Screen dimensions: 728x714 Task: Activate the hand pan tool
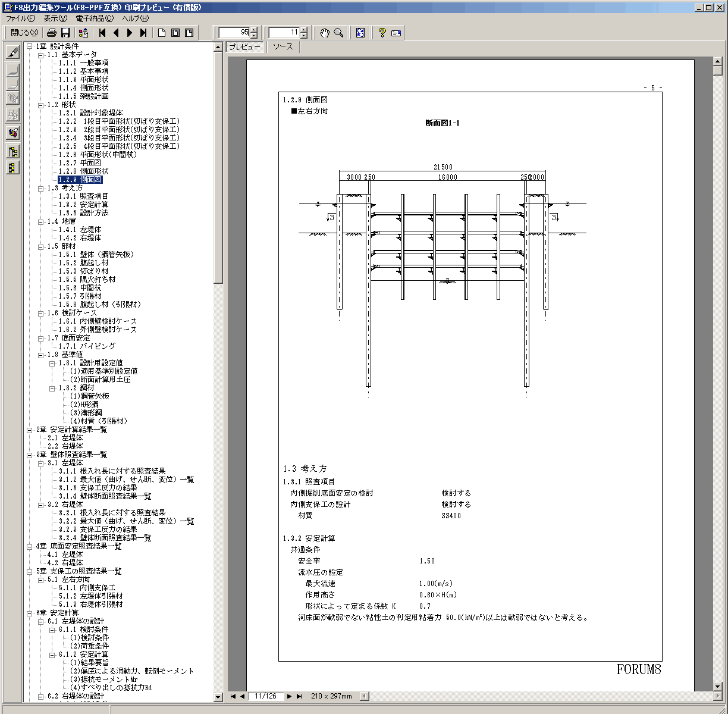[324, 33]
